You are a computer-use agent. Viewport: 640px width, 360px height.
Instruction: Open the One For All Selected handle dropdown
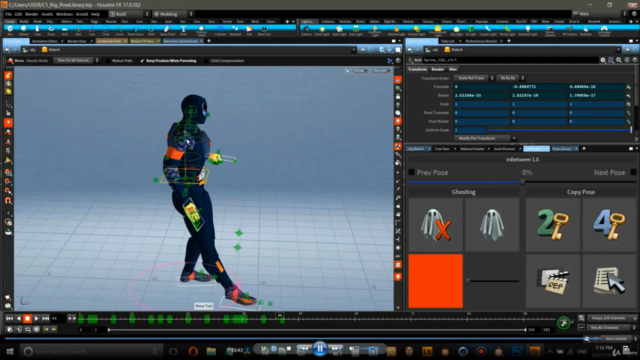point(76,61)
